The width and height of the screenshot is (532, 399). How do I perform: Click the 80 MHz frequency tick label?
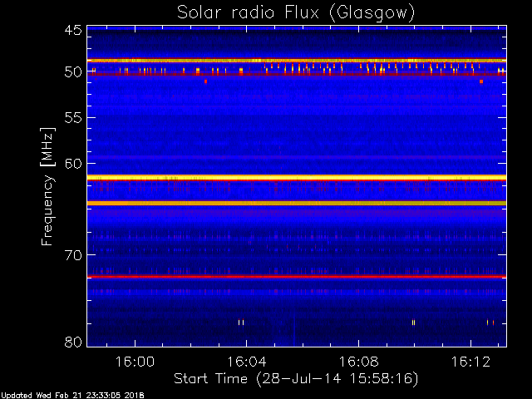tap(72, 342)
